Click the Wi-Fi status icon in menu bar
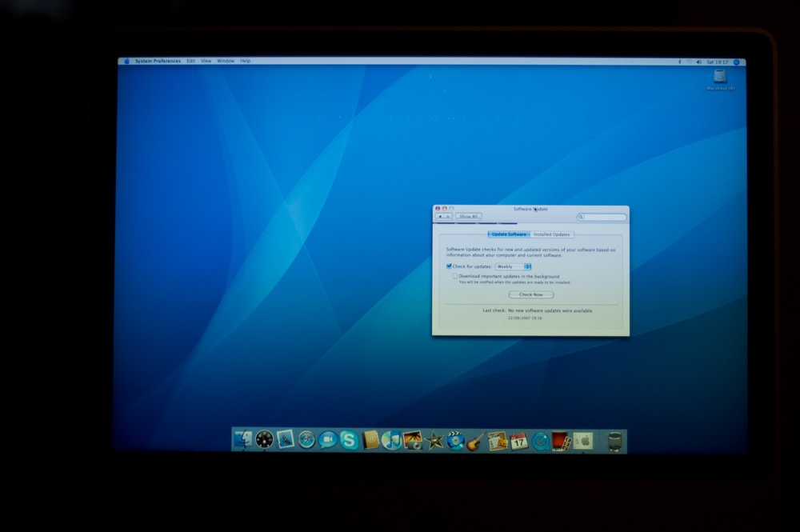Viewport: 800px width, 532px height. [x=690, y=62]
